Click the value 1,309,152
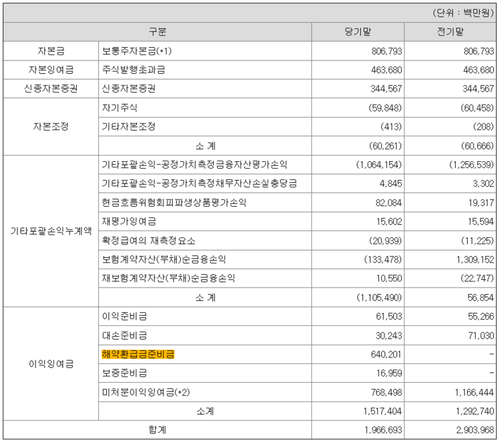Viewport: 504px width, 444px height. pyautogui.click(x=475, y=259)
